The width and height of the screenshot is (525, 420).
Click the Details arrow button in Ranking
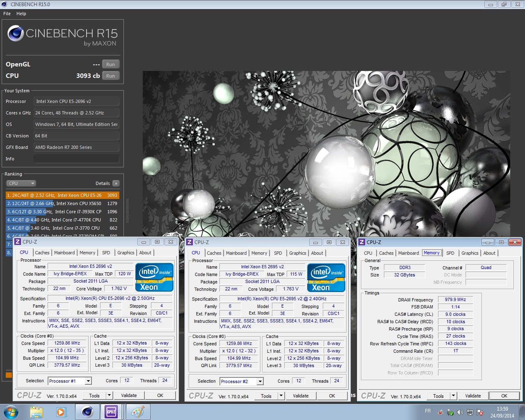116,183
